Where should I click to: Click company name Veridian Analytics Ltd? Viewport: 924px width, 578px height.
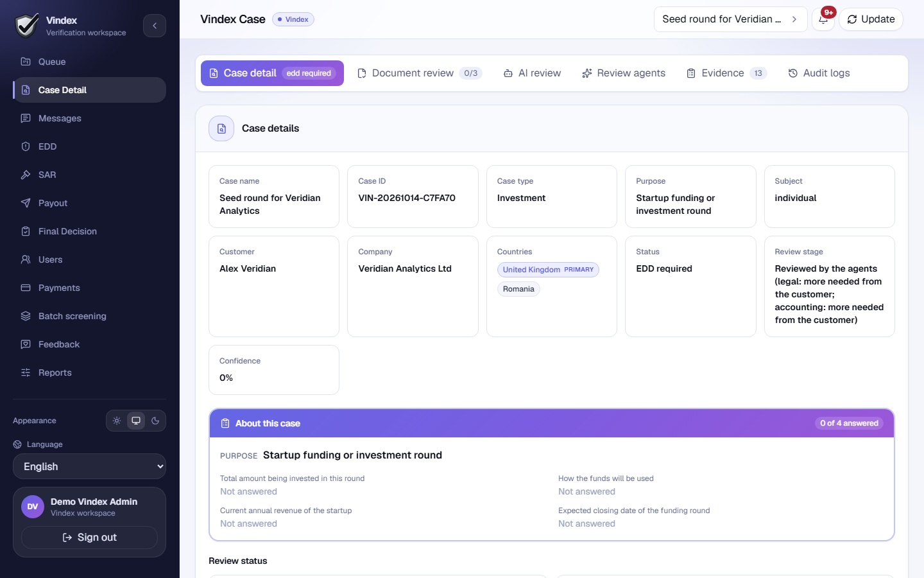coord(405,268)
